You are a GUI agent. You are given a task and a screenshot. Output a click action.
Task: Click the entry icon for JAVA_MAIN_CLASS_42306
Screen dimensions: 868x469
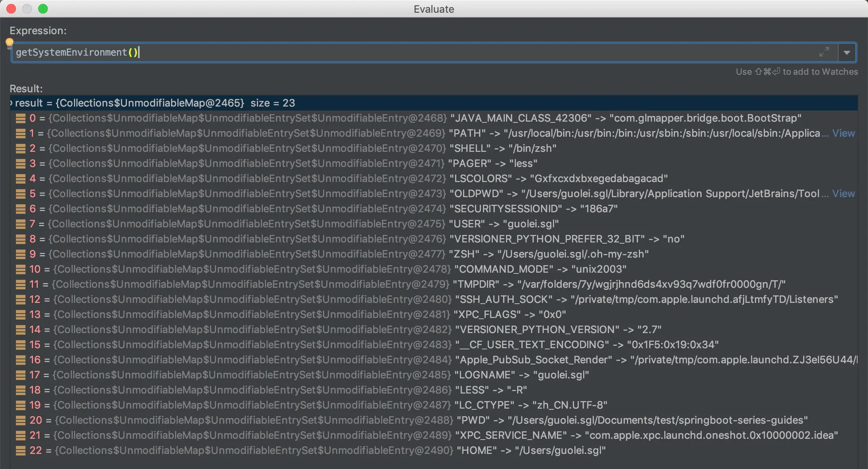click(20, 118)
